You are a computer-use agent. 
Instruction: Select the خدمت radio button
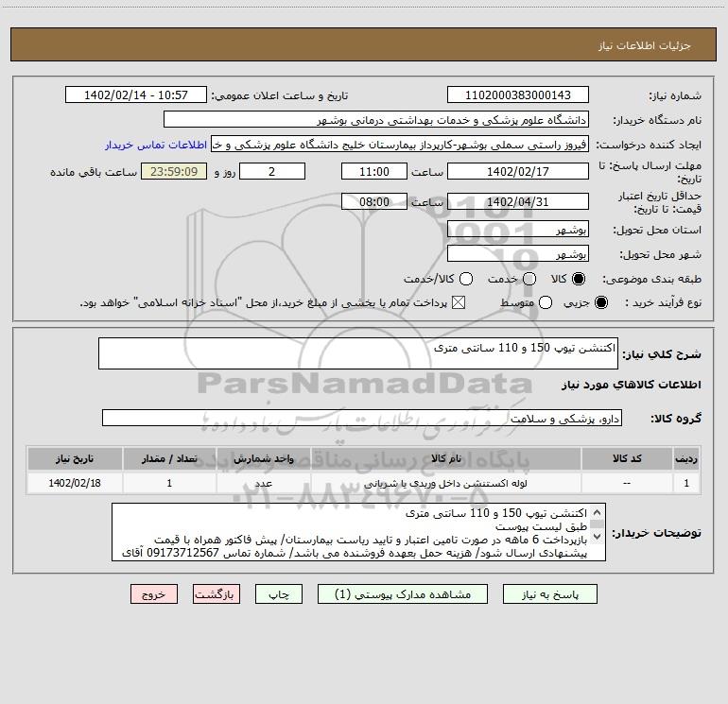529,279
